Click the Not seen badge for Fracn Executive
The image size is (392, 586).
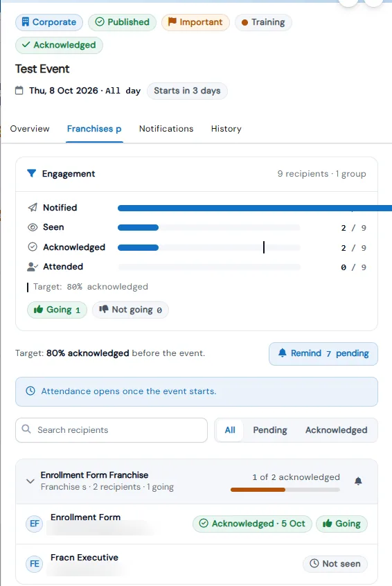point(335,564)
